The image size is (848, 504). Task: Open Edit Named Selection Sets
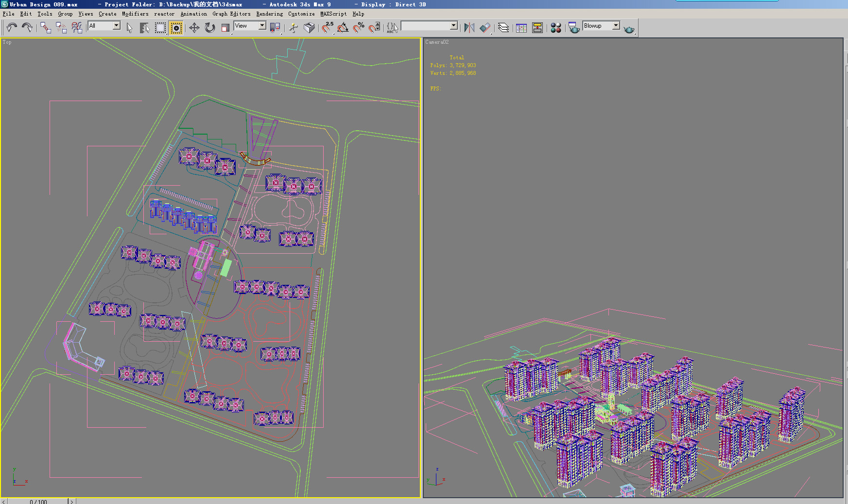click(x=392, y=28)
